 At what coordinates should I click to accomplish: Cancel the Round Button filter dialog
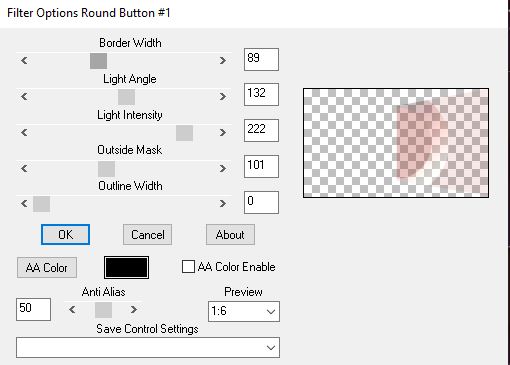tap(147, 235)
